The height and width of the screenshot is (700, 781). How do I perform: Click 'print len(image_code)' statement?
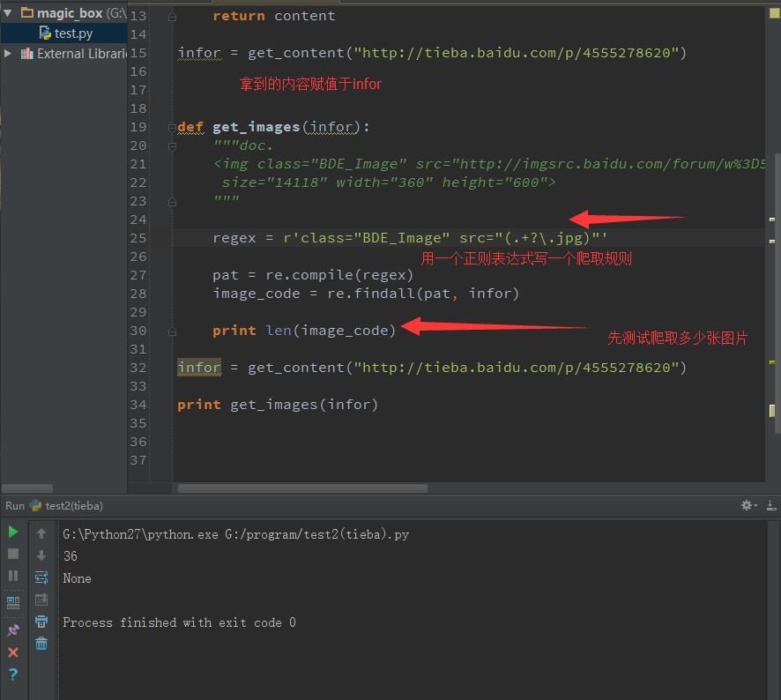(304, 331)
